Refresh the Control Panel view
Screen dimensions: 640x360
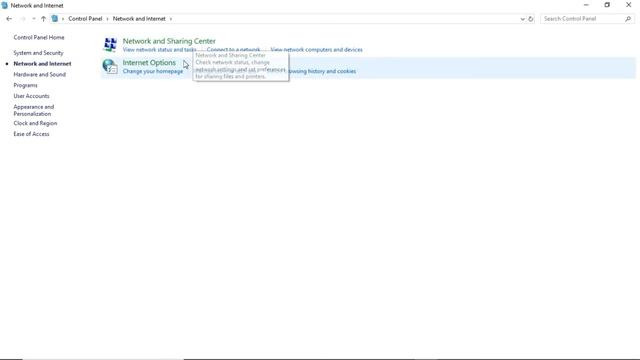click(531, 19)
